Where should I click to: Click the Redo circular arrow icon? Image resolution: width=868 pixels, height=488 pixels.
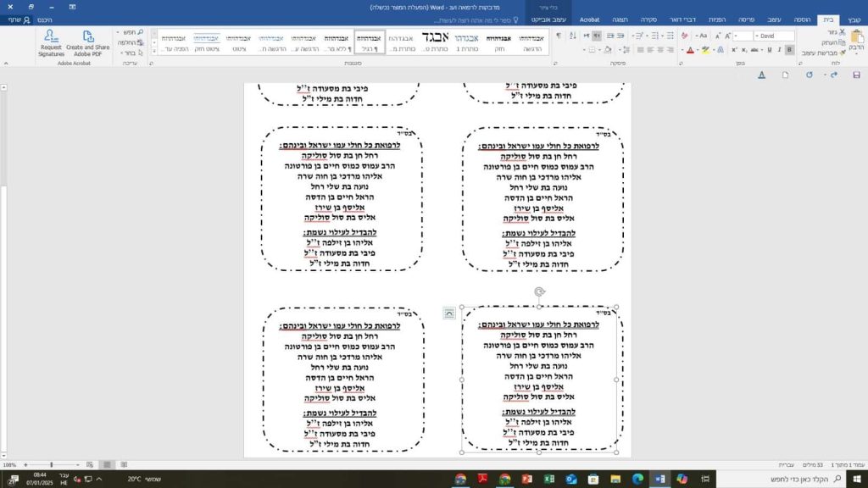click(809, 75)
